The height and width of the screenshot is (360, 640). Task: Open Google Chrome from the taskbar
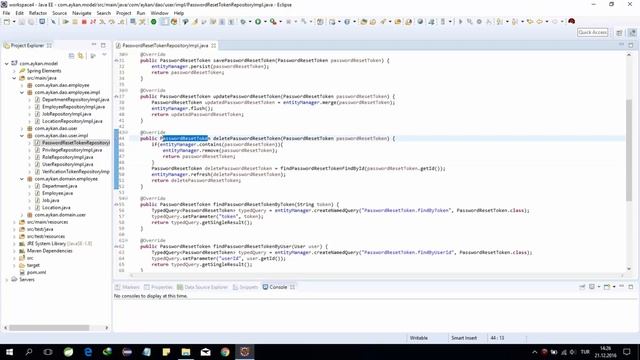click(x=225, y=351)
